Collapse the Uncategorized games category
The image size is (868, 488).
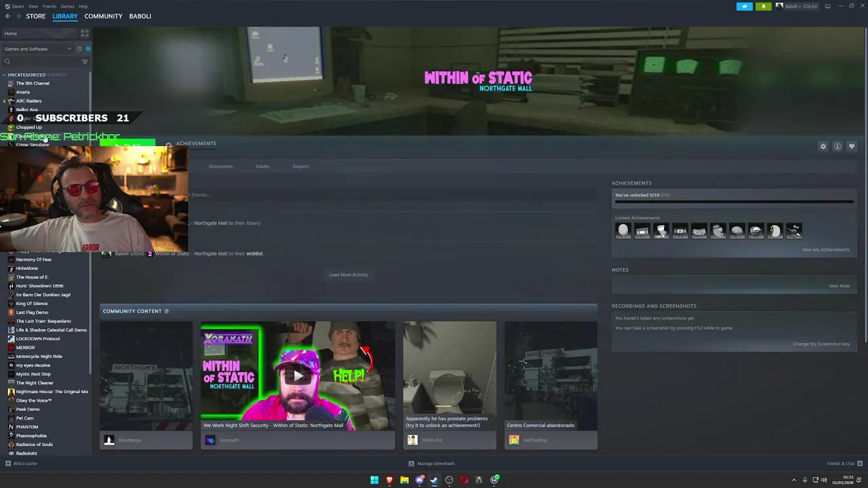pyautogui.click(x=5, y=75)
